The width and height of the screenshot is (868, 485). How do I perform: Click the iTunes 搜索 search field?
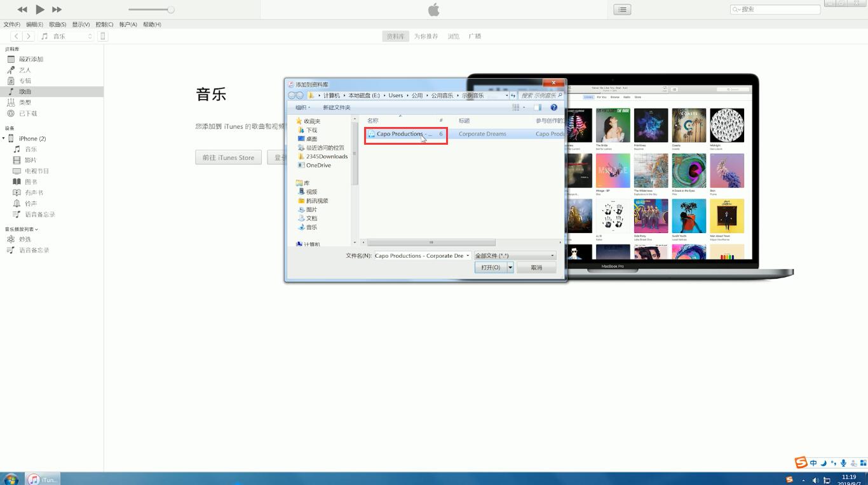click(775, 10)
